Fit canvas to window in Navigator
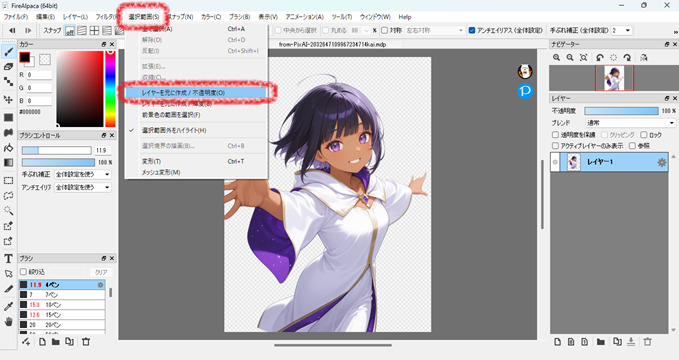Image resolution: width=679 pixels, height=360 pixels. click(x=584, y=58)
